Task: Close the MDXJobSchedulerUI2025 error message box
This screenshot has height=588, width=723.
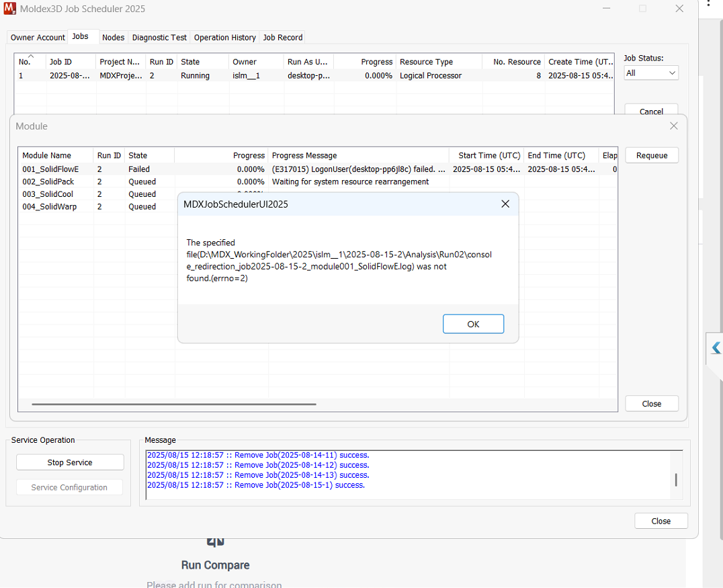Action: (505, 204)
